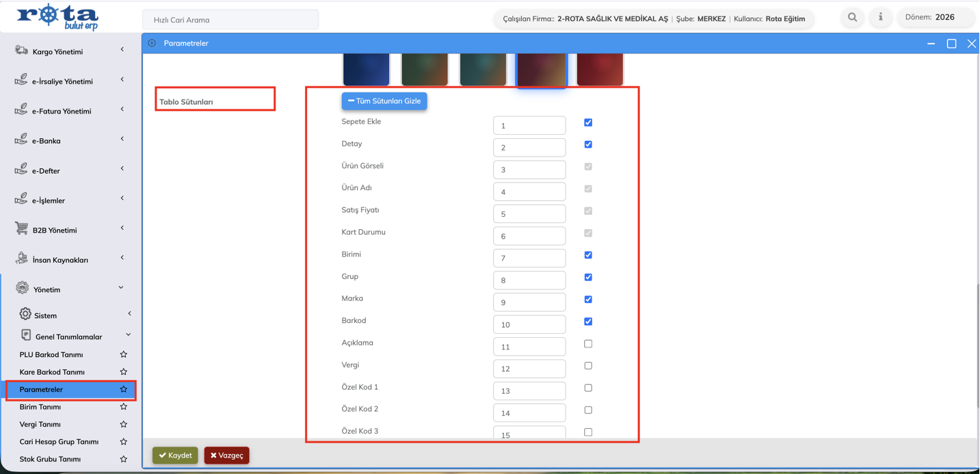
Task: Click Tüm Sütunları Gizle button
Action: coord(384,101)
